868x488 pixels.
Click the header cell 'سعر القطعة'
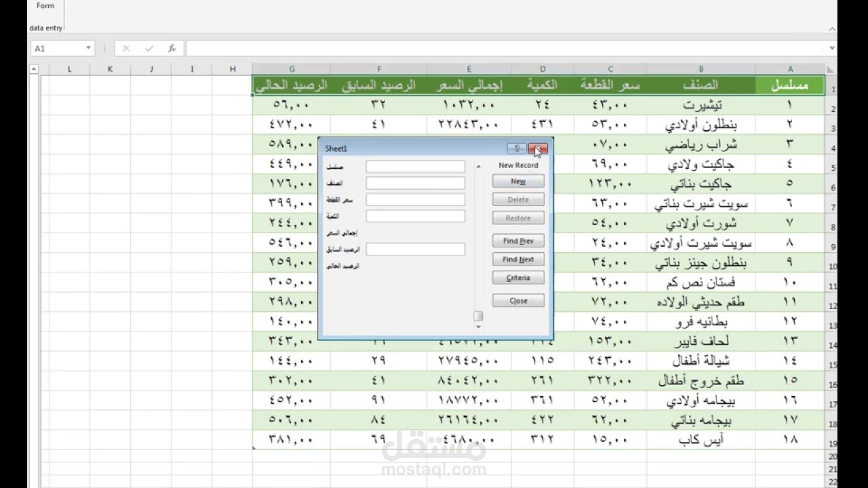[x=610, y=85]
